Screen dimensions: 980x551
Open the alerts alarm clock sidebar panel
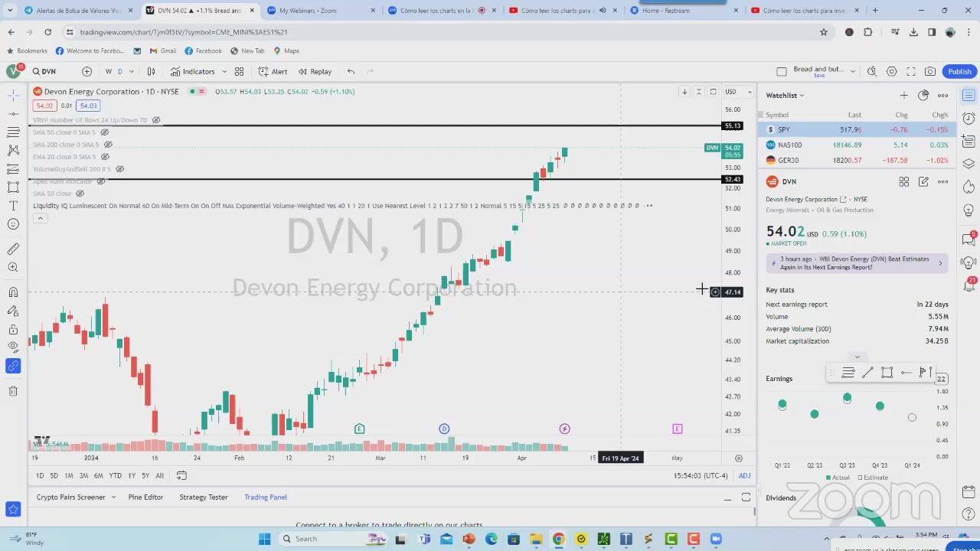[969, 118]
